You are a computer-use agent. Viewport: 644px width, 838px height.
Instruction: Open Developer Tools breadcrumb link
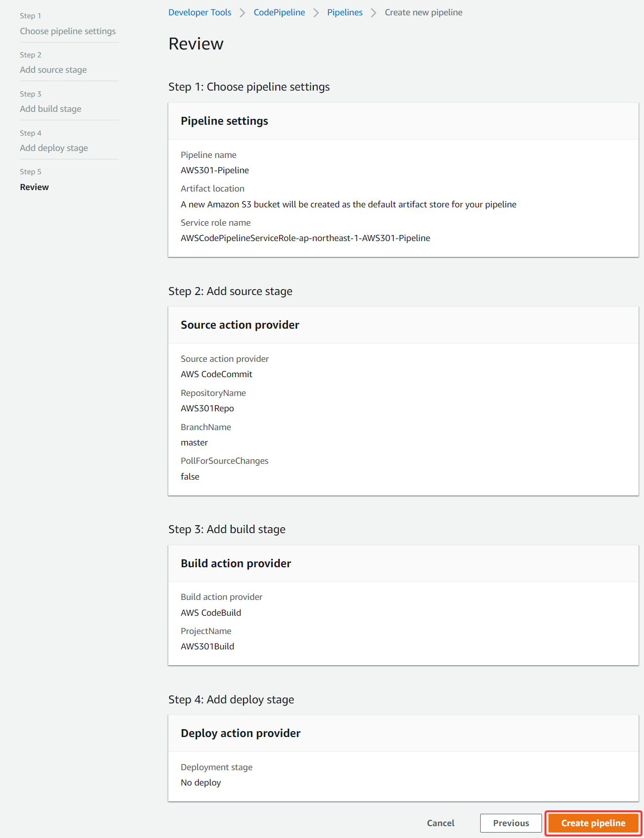tap(200, 12)
